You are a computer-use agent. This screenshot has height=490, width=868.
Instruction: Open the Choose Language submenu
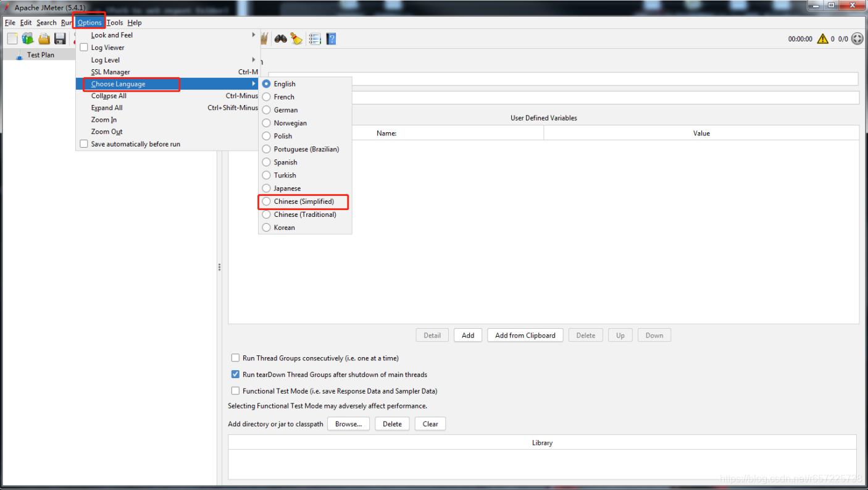(x=167, y=84)
